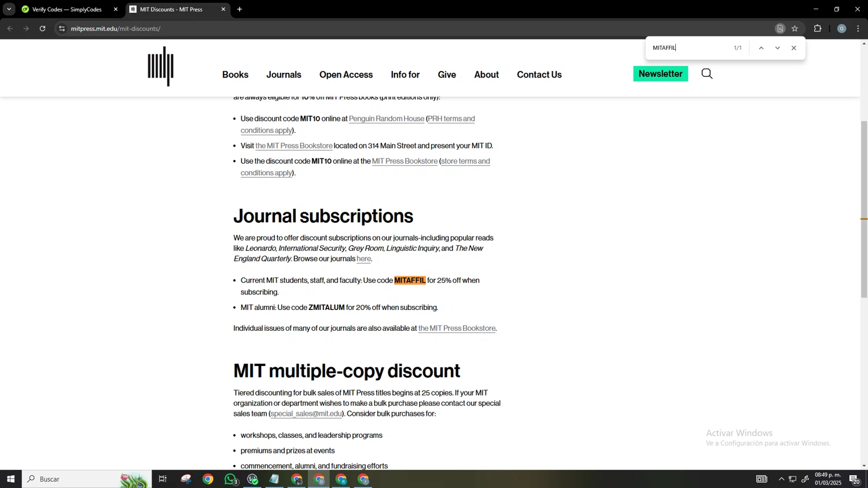Image resolution: width=868 pixels, height=488 pixels.
Task: Click the page vertical scrollbar thumb
Action: 864,209
